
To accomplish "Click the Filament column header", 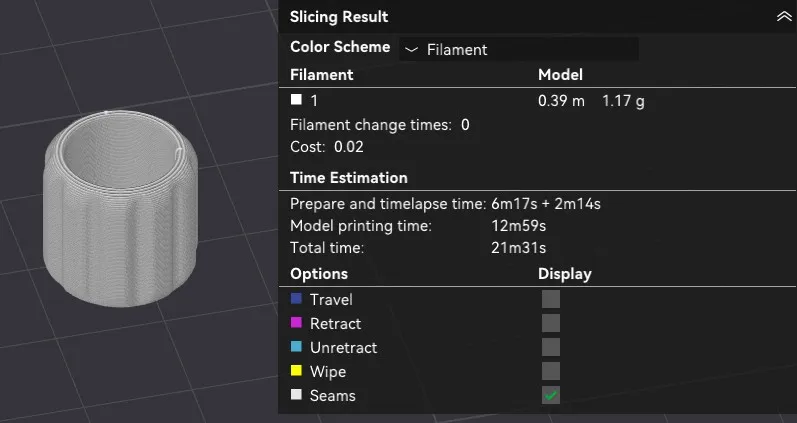I will pyautogui.click(x=321, y=75).
